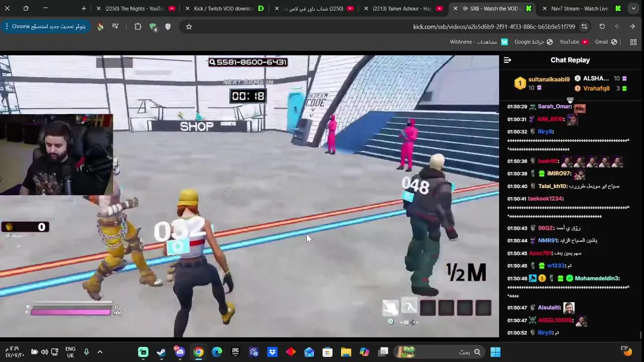Open Microsoft Edge from taskbar
Viewport: 644px width, 362px height.
click(x=217, y=352)
